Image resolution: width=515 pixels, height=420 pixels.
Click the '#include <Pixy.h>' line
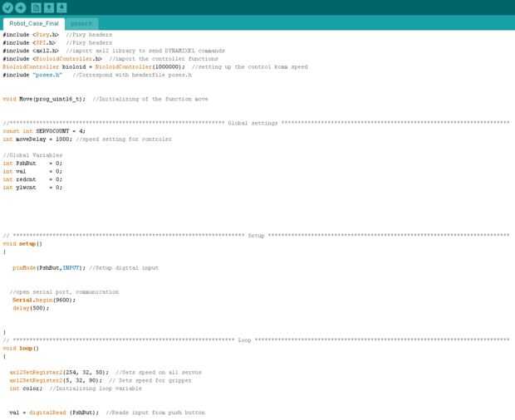[57, 35]
